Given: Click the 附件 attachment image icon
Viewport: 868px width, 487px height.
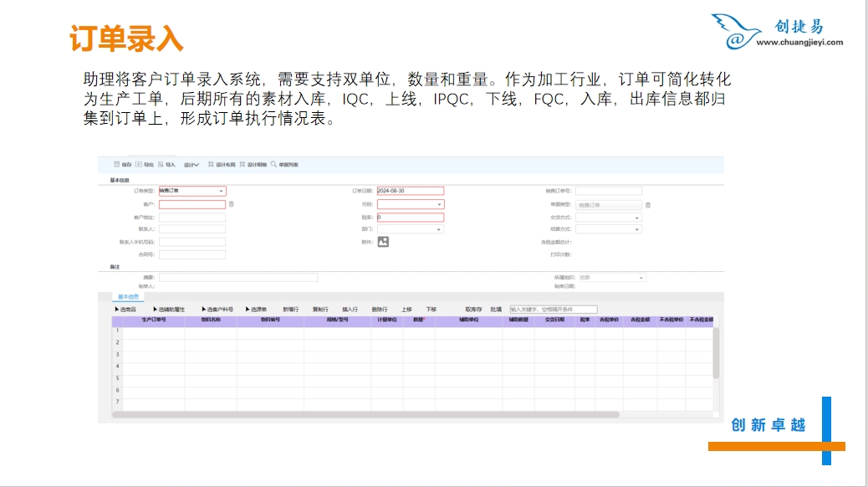Looking at the screenshot, I should [383, 242].
